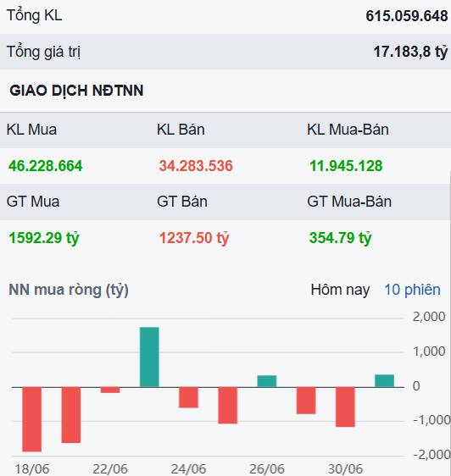This screenshot has height=476, width=451.
Task: Click the GIAO DỊCH NĐTNN heading
Action: [x=76, y=91]
